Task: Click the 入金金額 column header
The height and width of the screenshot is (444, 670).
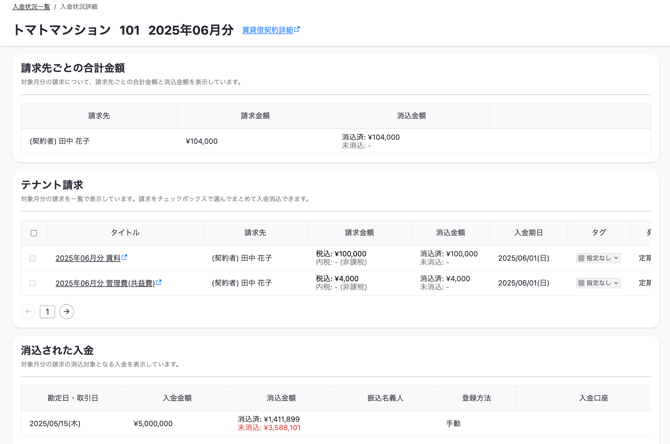Action: coord(177,398)
